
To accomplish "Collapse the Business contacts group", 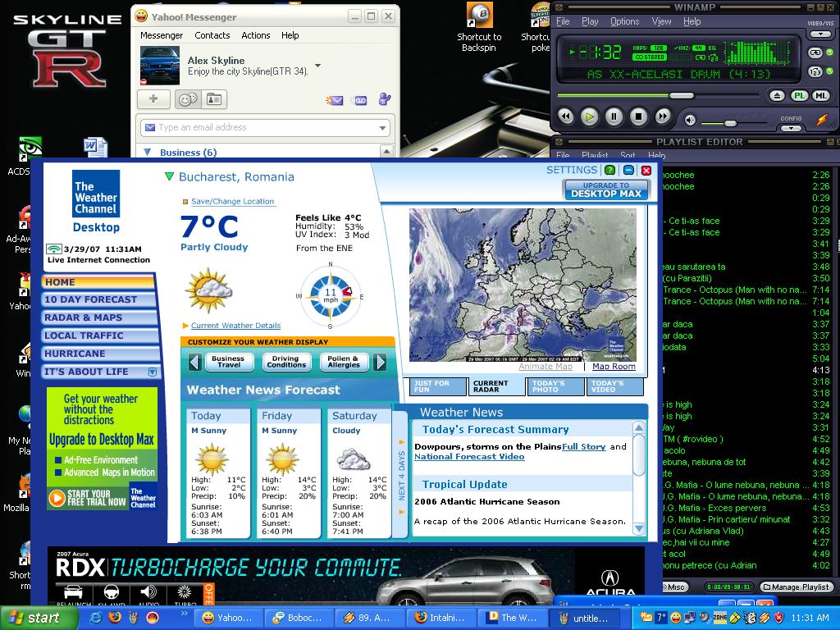I will click(148, 153).
